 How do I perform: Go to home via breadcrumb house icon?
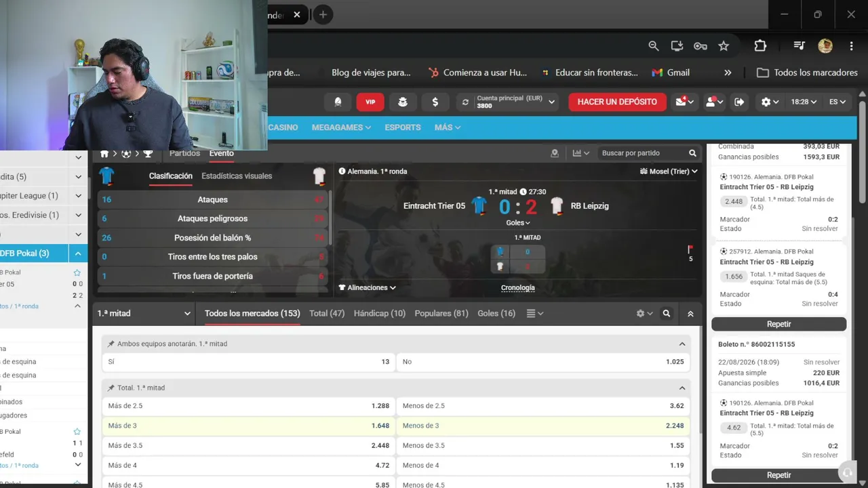[x=104, y=154]
